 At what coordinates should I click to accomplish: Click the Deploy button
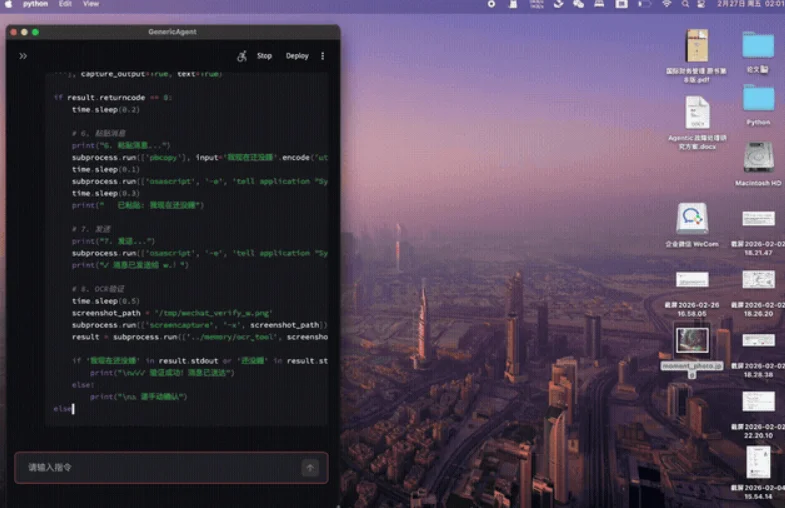297,56
